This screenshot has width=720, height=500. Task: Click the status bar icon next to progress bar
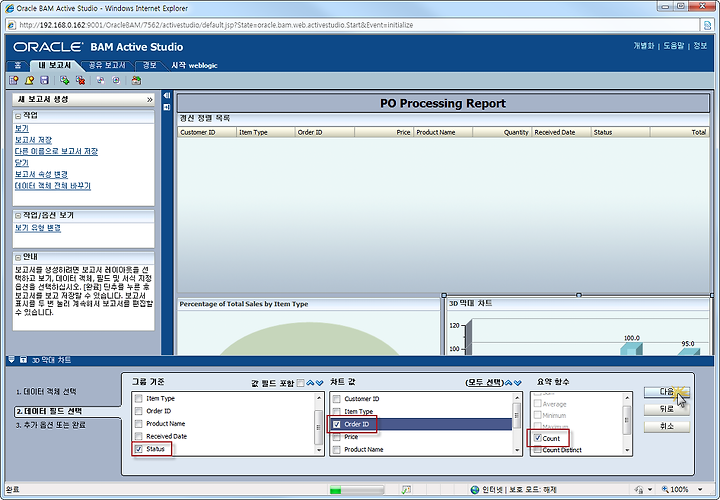(406, 490)
